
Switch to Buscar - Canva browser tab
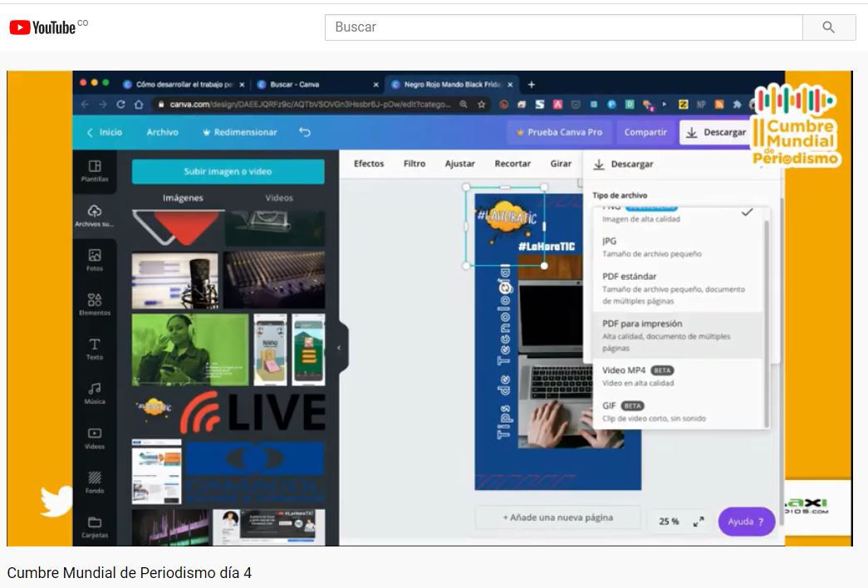(x=316, y=85)
